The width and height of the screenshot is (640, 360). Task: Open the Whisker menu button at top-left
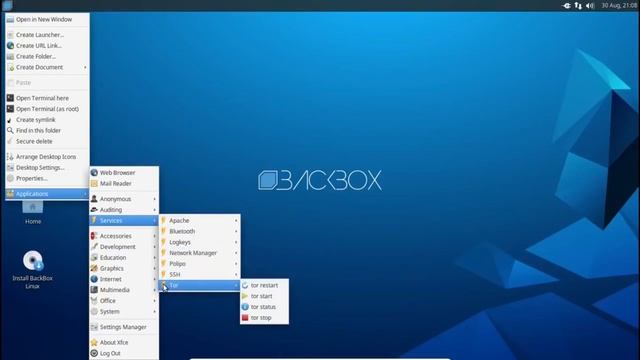pyautogui.click(x=7, y=5)
